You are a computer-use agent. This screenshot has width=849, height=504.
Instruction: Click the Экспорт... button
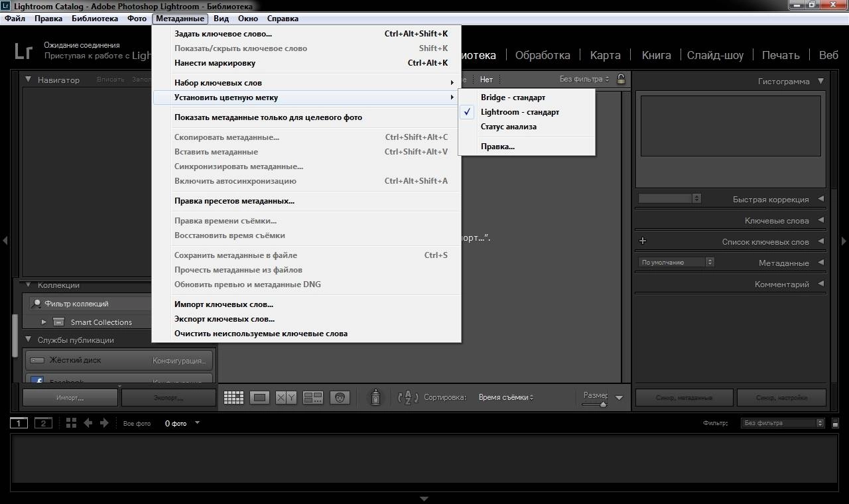(x=169, y=398)
